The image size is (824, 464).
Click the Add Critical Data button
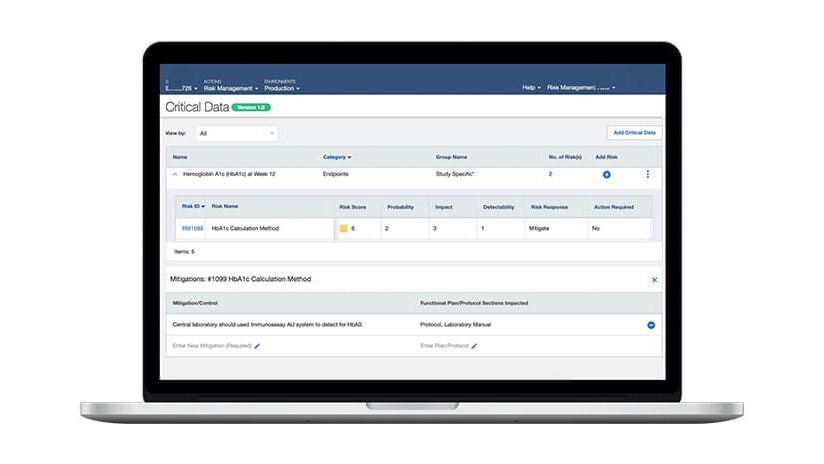click(x=634, y=133)
